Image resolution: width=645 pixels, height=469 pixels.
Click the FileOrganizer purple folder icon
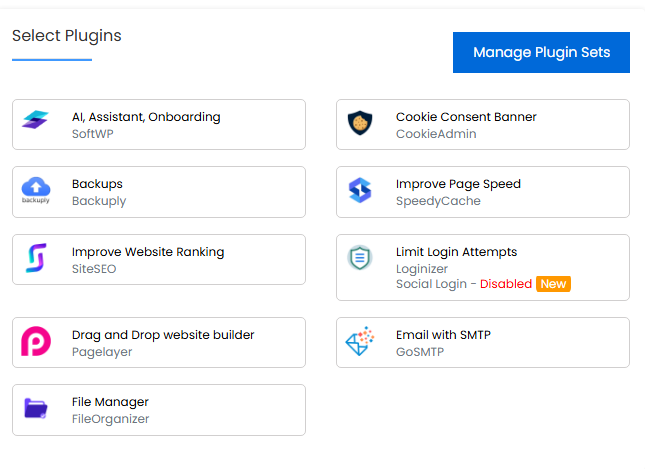[x=36, y=409]
